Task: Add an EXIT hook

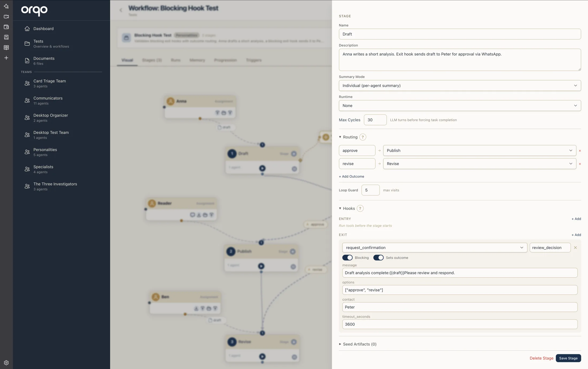Action: (x=576, y=235)
